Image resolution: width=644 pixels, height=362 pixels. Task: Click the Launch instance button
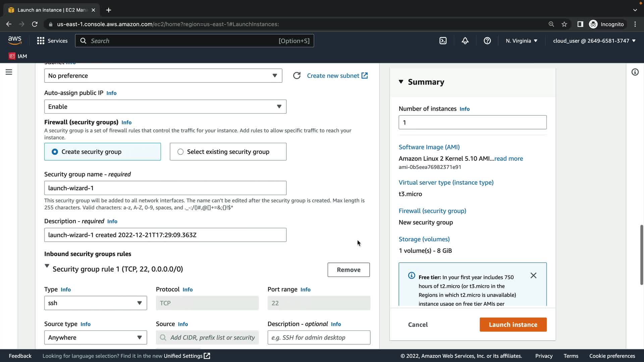[513, 324]
